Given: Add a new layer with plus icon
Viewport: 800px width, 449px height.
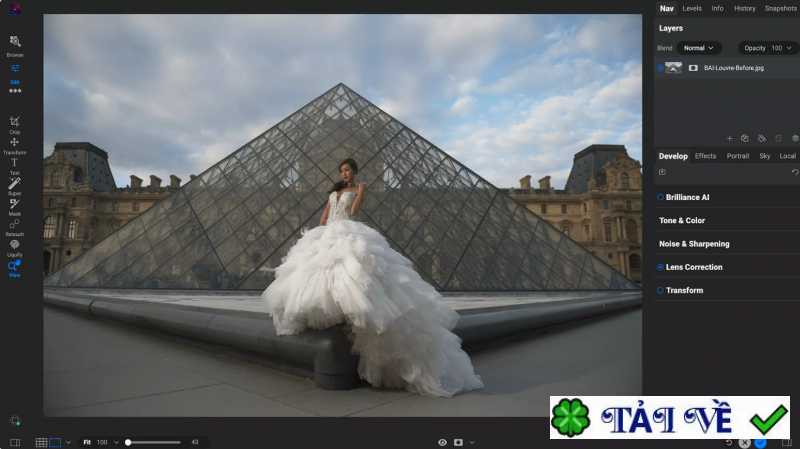Looking at the screenshot, I should [730, 138].
